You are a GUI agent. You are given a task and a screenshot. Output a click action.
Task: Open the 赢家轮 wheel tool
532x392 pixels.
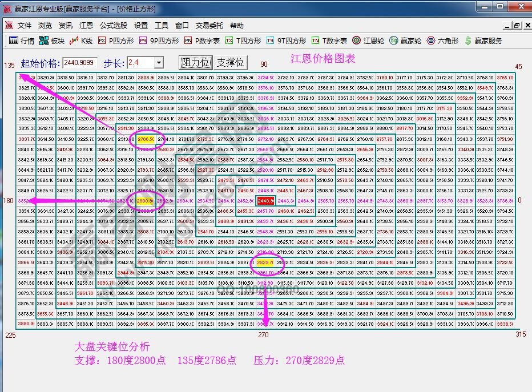[406, 41]
